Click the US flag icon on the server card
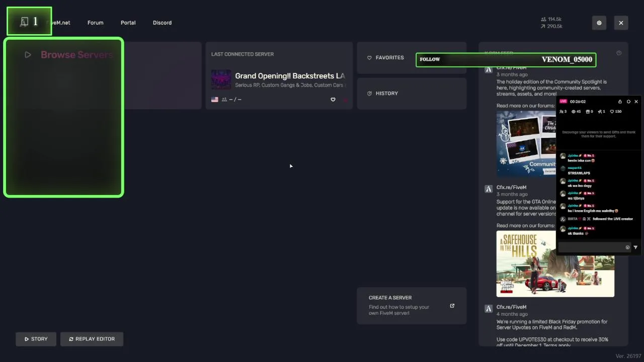Image resolution: width=644 pixels, height=362 pixels. 215,100
